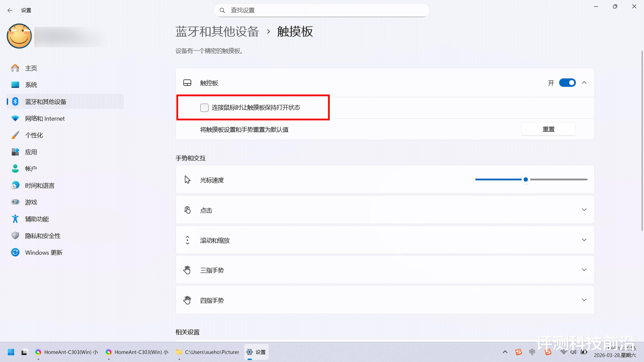The image size is (644, 362).
Task: Click the Bluetooth icon in sidebar
Action: [x=15, y=101]
